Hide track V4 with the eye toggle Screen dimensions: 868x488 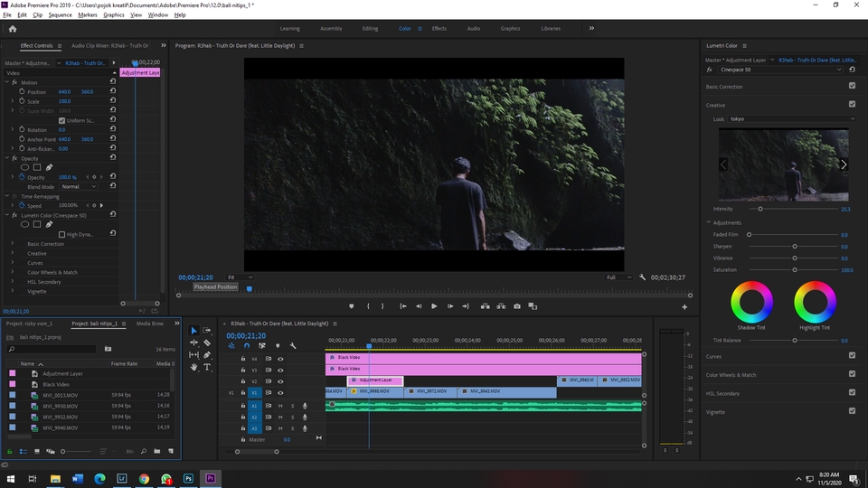point(280,358)
